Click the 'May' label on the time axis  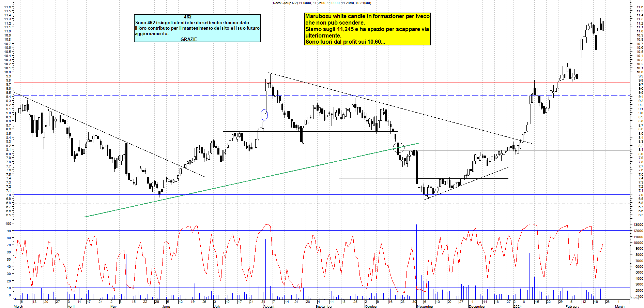pyautogui.click(x=113, y=306)
